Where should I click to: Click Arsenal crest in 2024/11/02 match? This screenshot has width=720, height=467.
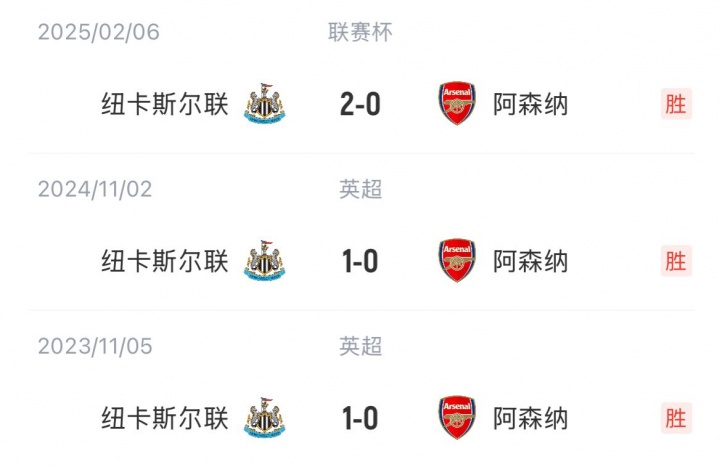pyautogui.click(x=457, y=260)
